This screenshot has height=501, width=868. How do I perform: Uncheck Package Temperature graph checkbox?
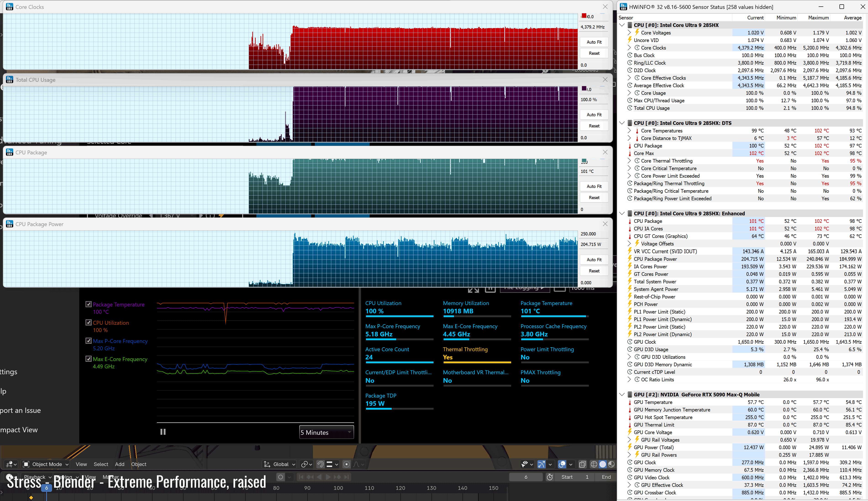coord(88,304)
